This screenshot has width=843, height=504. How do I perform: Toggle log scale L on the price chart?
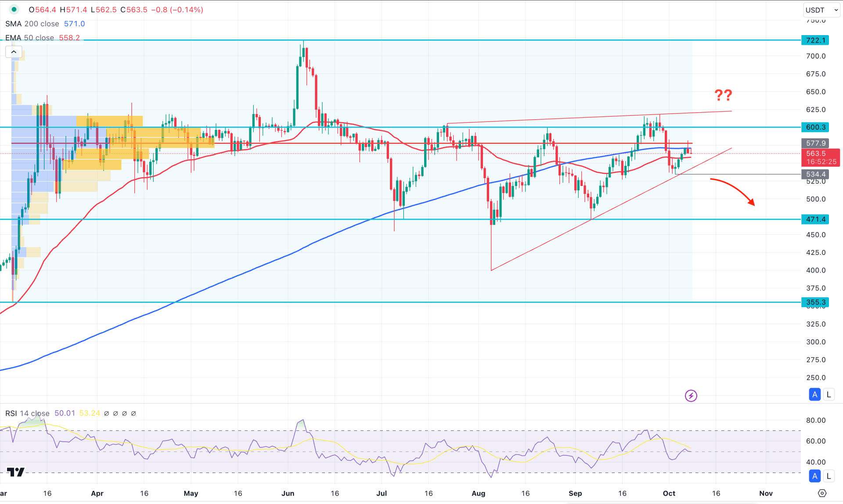click(x=829, y=394)
